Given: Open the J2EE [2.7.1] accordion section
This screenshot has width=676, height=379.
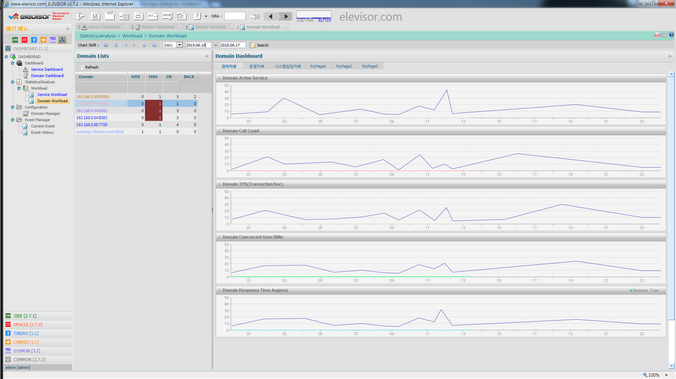Looking at the screenshot, I should [x=38, y=316].
